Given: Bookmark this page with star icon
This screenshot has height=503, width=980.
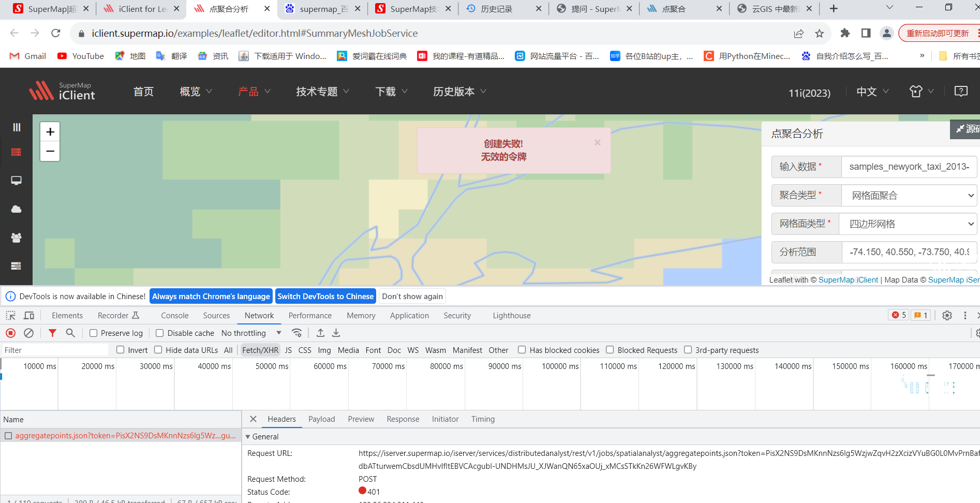Looking at the screenshot, I should [819, 33].
